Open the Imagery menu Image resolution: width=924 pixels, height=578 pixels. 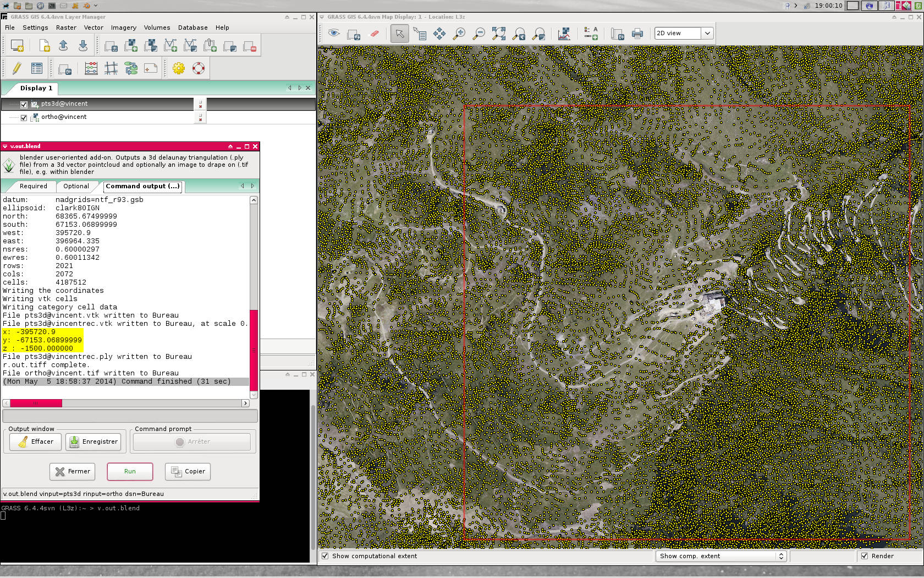[x=124, y=28]
